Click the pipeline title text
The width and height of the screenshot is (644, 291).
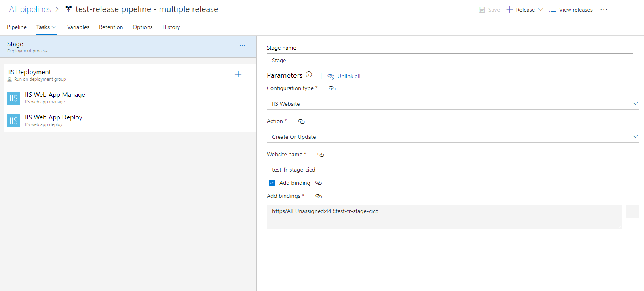[x=147, y=9]
